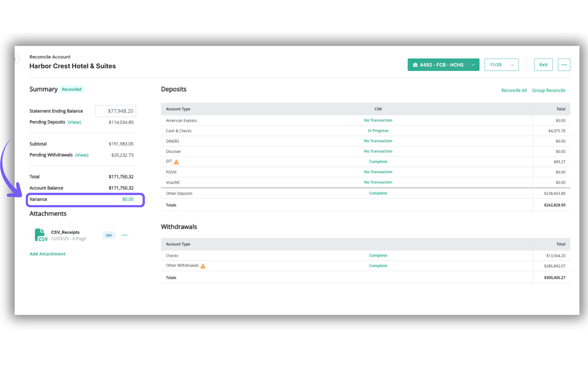Image resolution: width=588 pixels, height=368 pixels.
Task: Click the bank icon in account selector
Action: (x=415, y=65)
